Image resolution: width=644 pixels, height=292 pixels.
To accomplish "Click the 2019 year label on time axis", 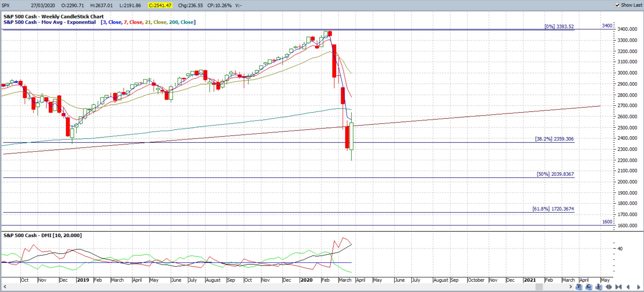I will click(83, 280).
